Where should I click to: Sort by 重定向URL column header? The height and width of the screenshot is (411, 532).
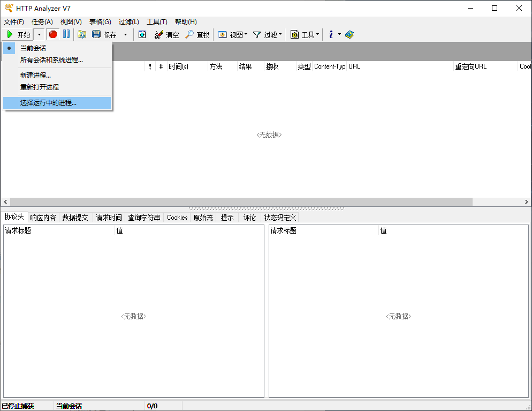point(486,66)
